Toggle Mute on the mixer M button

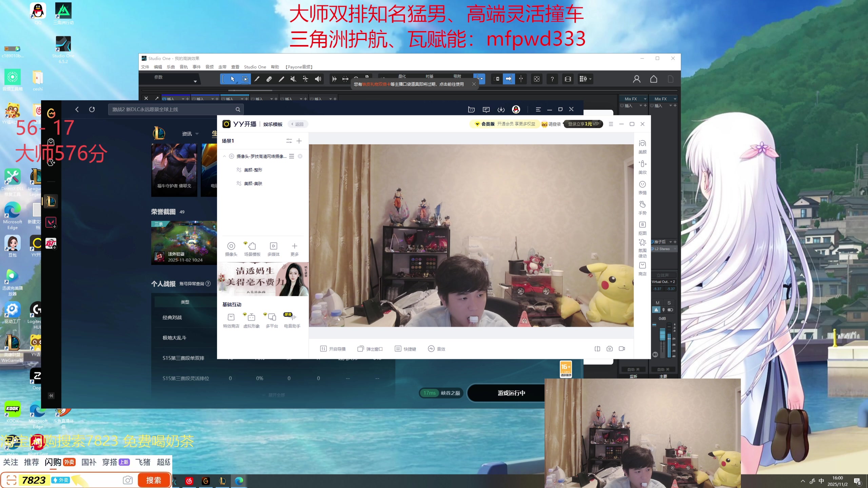point(657,303)
